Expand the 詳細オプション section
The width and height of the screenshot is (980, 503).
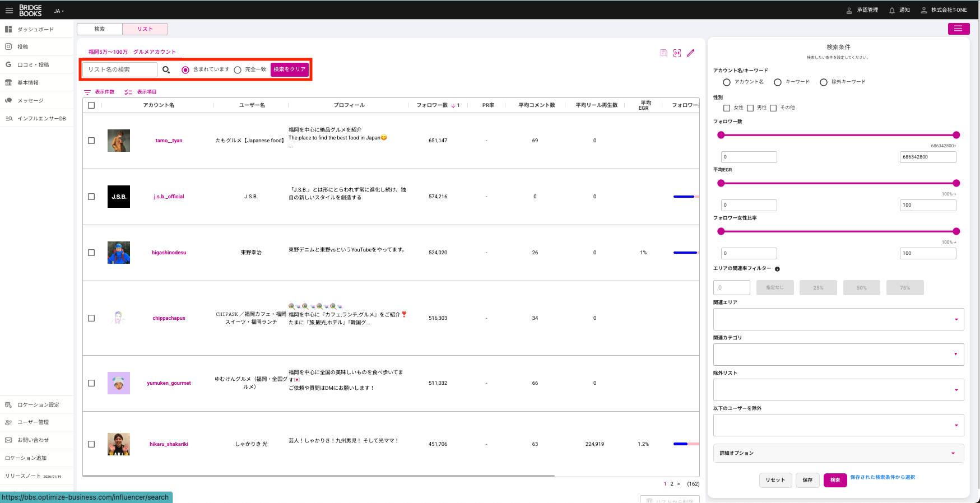pos(838,453)
